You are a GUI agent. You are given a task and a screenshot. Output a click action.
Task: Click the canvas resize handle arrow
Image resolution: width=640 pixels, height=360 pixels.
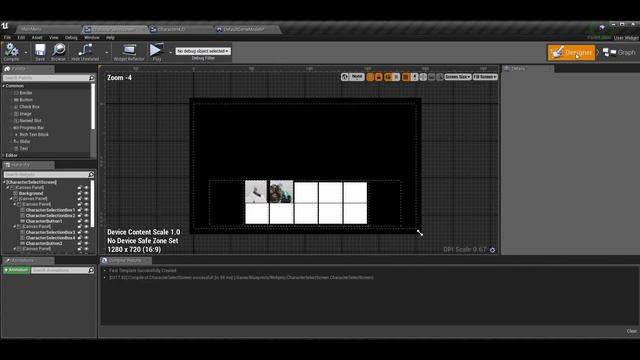420,233
